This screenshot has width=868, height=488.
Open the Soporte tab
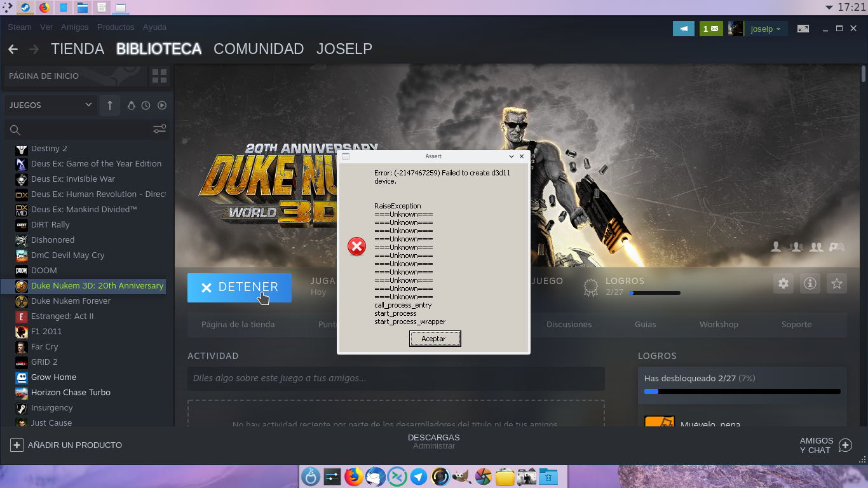point(797,325)
